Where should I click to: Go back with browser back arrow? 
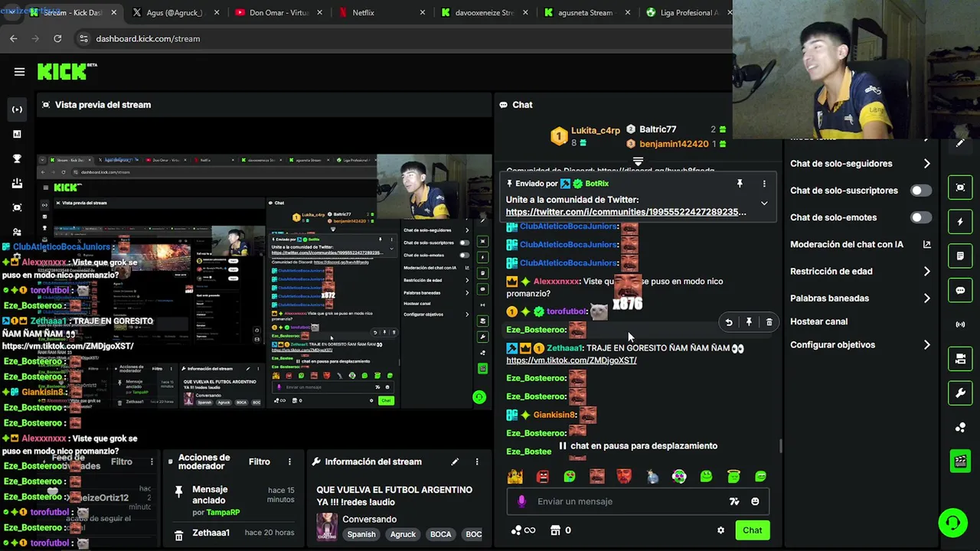pyautogui.click(x=14, y=38)
